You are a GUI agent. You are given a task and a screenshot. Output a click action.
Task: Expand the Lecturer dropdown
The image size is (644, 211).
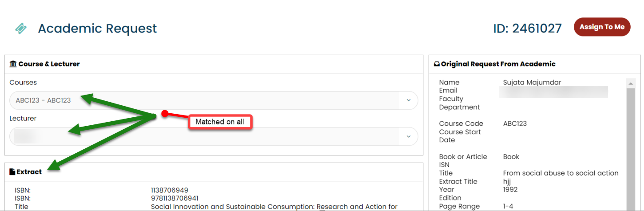(213, 136)
